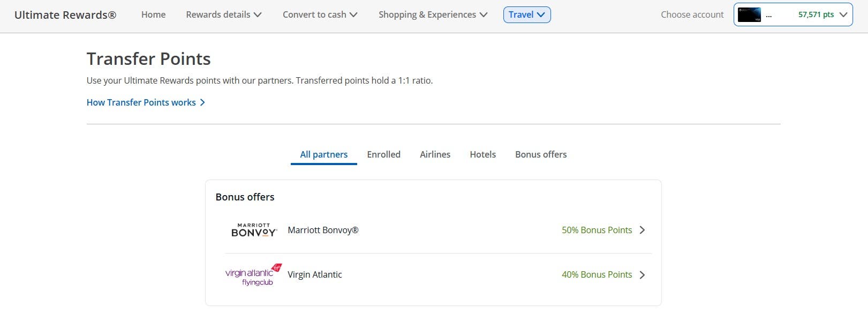Screen dimensions: 868x320
Task: Show the Hotels tab
Action: pyautogui.click(x=482, y=154)
